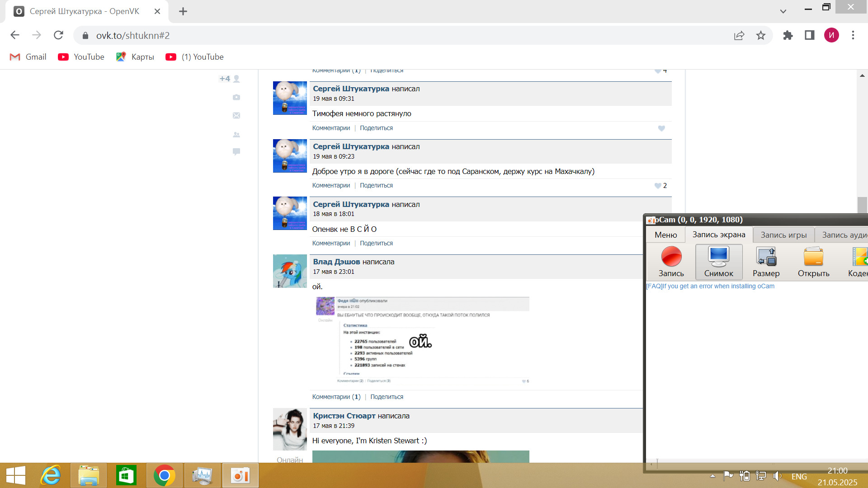
Task: Like the post 'Тимофея немного растянуло'
Action: click(x=661, y=128)
